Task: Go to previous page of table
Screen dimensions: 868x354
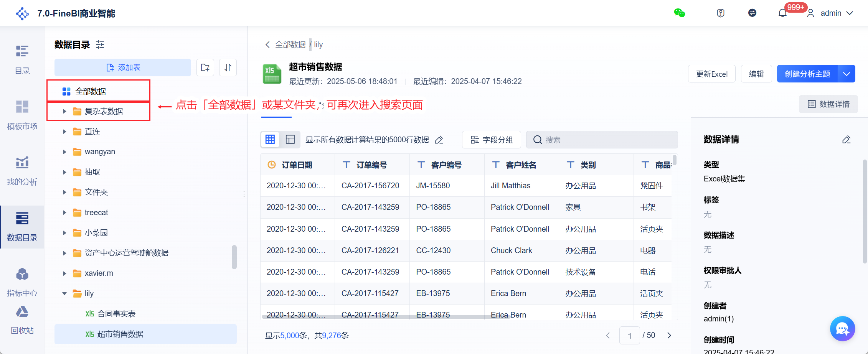Action: tap(608, 335)
